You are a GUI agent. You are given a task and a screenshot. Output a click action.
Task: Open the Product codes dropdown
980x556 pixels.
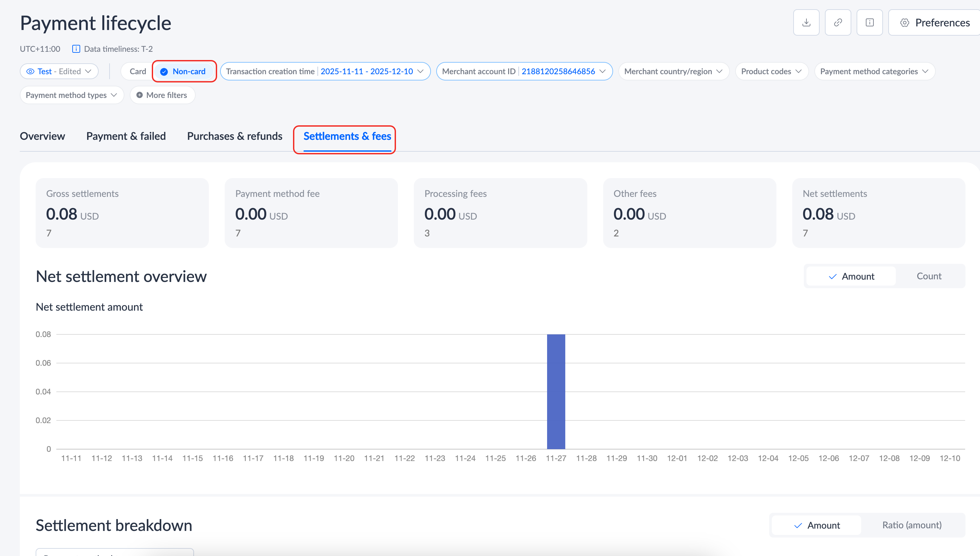tap(771, 72)
